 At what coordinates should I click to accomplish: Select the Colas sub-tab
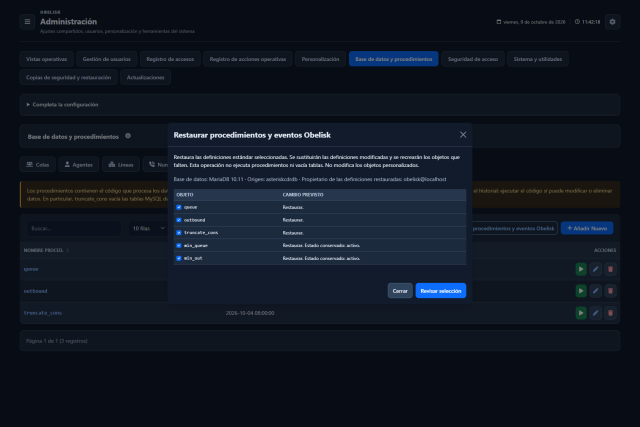pos(38,165)
